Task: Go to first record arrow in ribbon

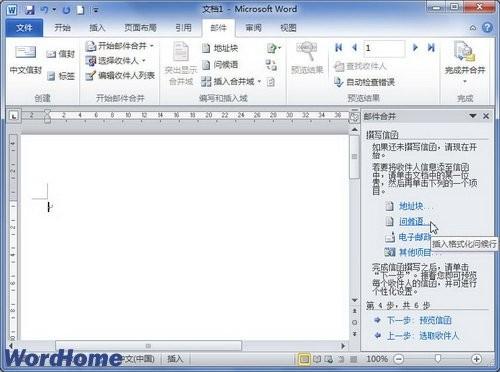Action: 339,48
